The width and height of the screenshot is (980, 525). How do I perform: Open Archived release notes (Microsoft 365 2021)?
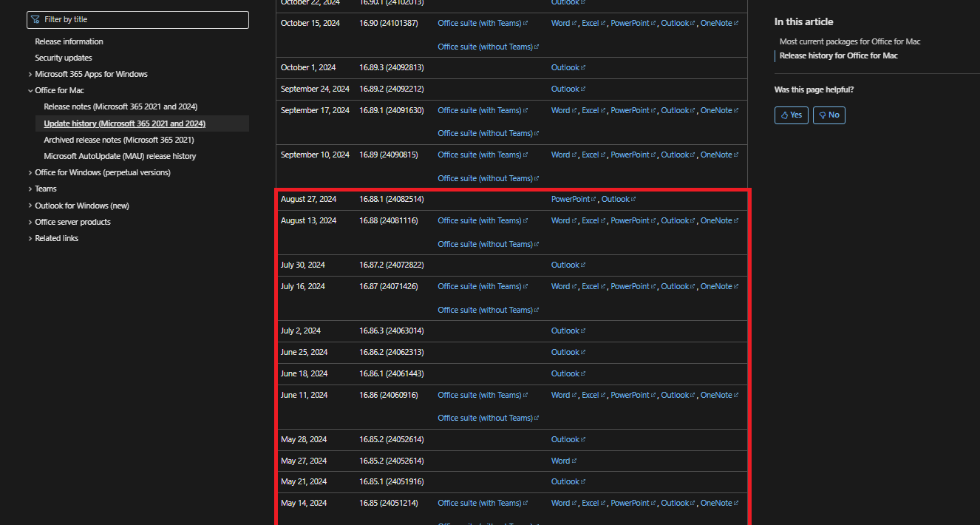[x=119, y=140]
